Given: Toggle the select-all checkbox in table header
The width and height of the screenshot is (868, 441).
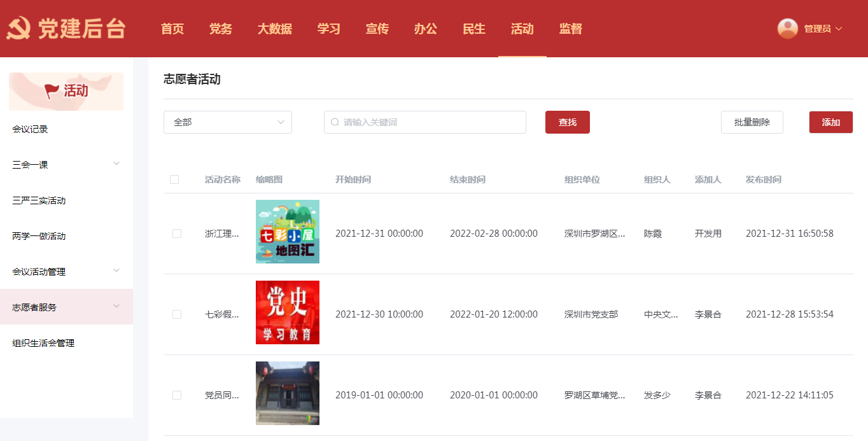Looking at the screenshot, I should tap(174, 179).
